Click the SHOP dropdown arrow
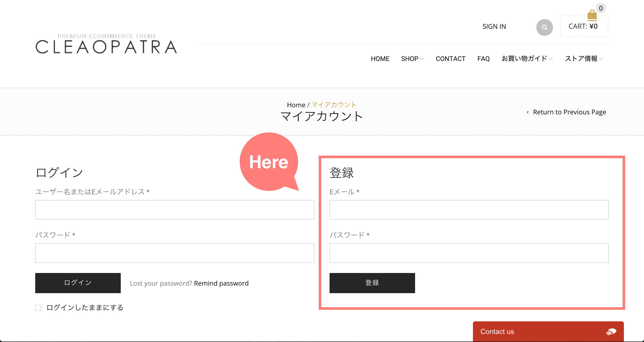644x342 pixels. [x=423, y=59]
